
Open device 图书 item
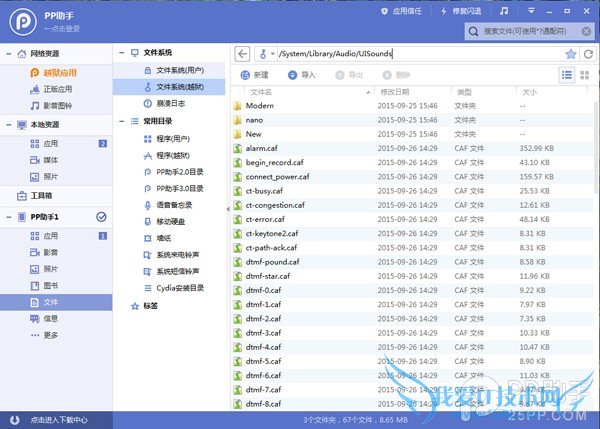(x=44, y=285)
